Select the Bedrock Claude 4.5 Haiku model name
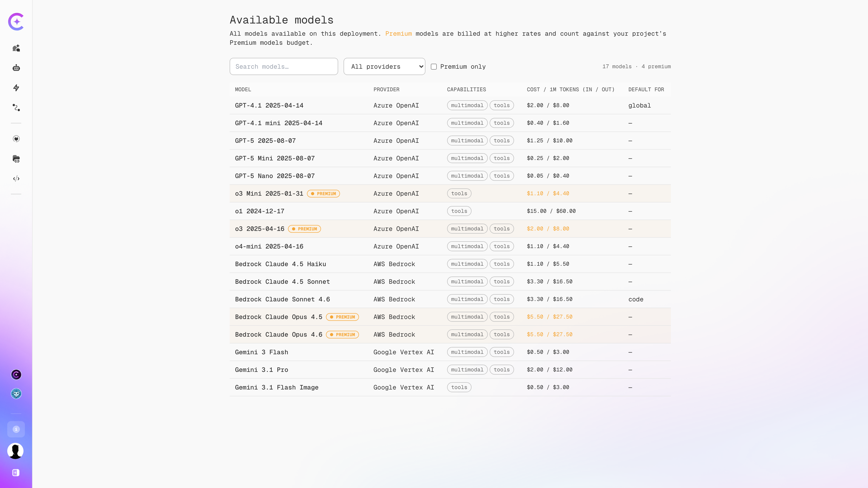This screenshot has width=868, height=488. pyautogui.click(x=281, y=264)
